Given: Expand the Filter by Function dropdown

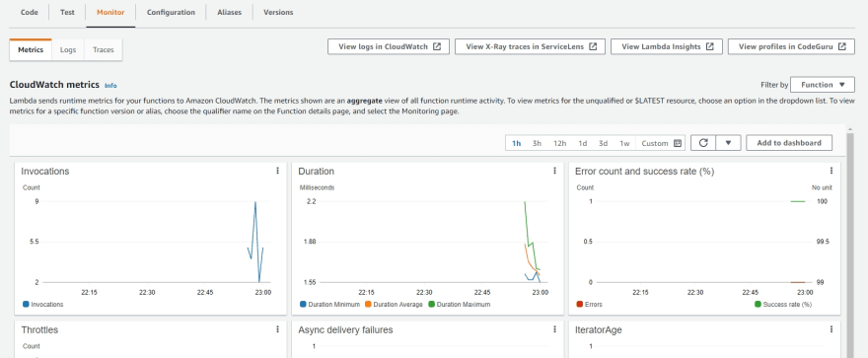Looking at the screenshot, I should [x=823, y=85].
